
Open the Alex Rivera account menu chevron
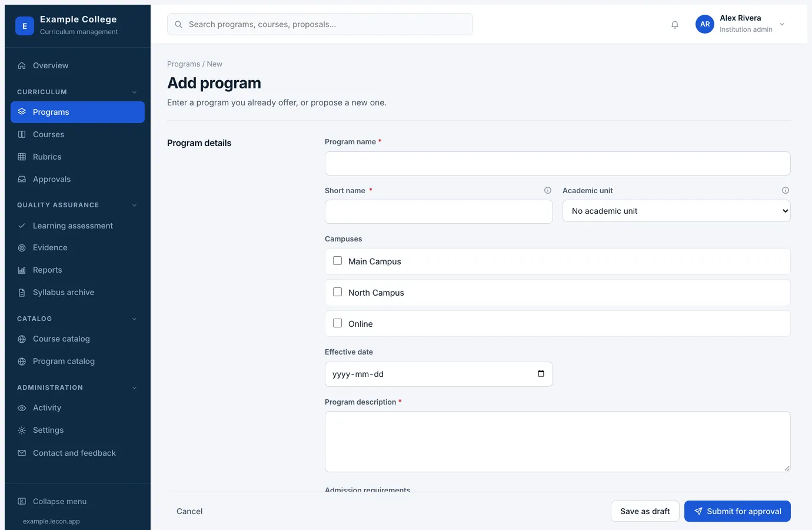(x=782, y=24)
